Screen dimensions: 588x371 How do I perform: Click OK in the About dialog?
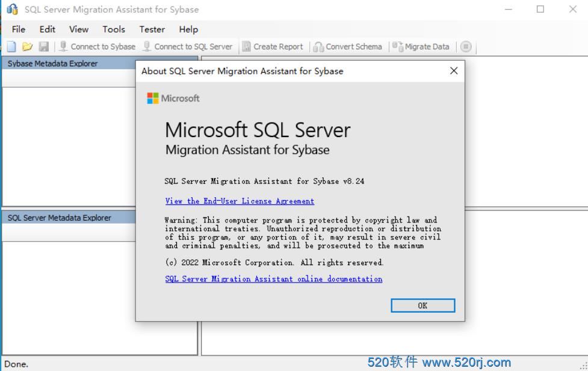(x=422, y=305)
